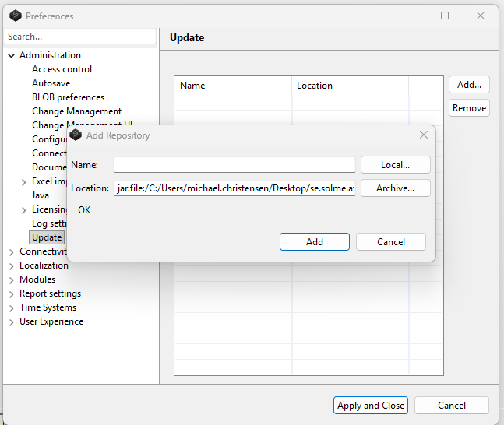Viewport: 504px width, 425px height.
Task: Click the repository Name text field
Action: [x=234, y=164]
